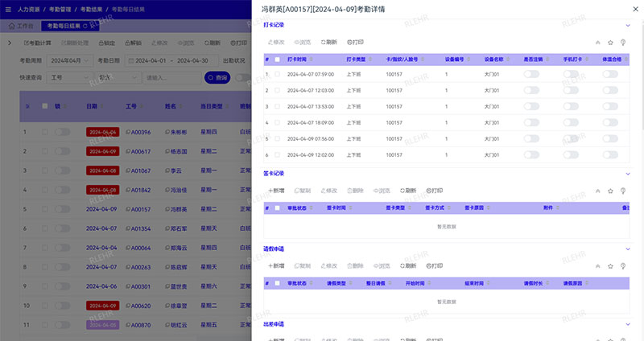
Task: Click the lightbulb icon in 签卡记录 toolbar
Action: [623, 191]
